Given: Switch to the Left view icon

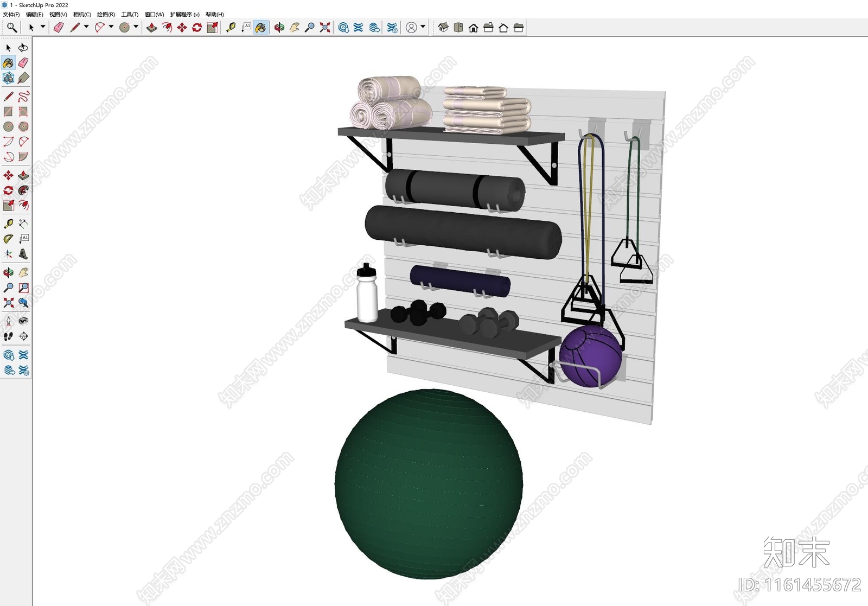Looking at the screenshot, I should [519, 27].
